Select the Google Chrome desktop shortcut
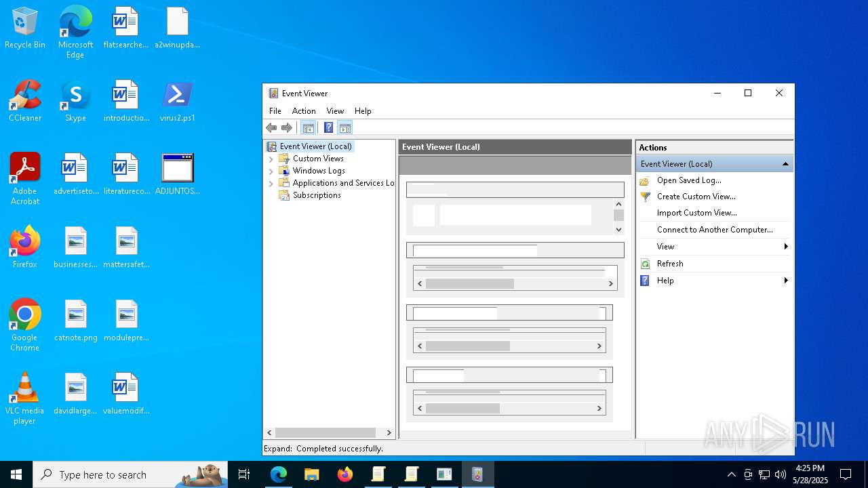 (x=25, y=325)
